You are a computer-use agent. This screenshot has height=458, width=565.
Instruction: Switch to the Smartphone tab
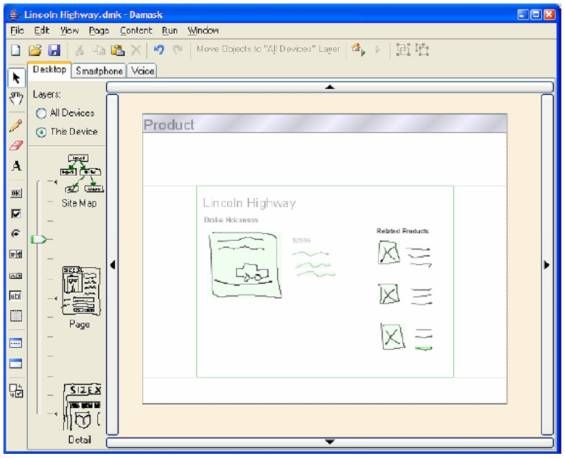click(x=99, y=71)
